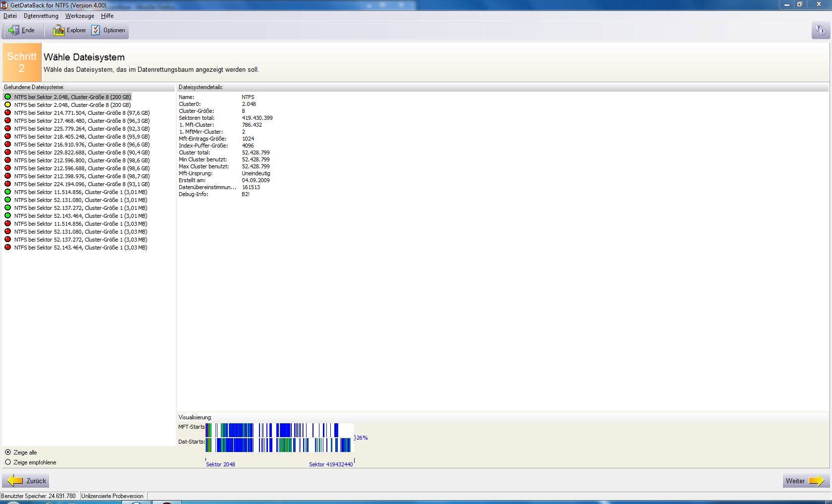Select NTFS bei Sektor 224.194.096 (93,1 GB)

point(82,184)
